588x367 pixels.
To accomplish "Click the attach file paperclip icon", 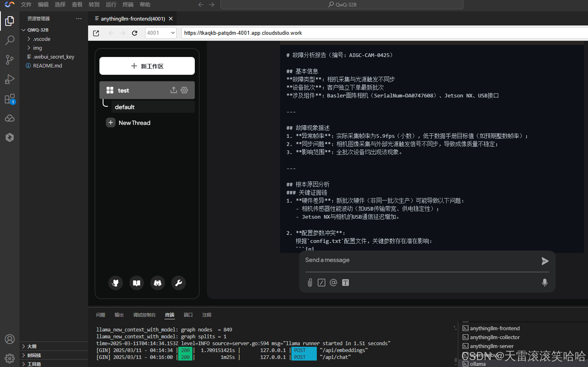I will [x=310, y=283].
